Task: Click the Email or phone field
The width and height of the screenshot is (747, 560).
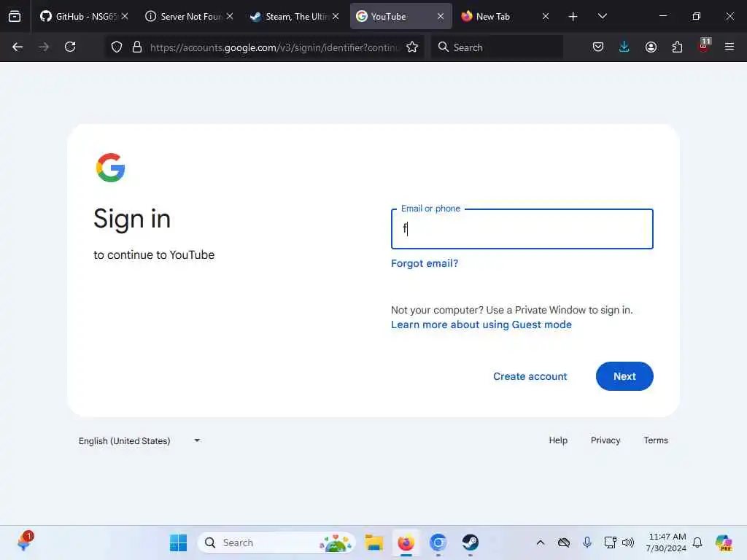Action: 522,229
